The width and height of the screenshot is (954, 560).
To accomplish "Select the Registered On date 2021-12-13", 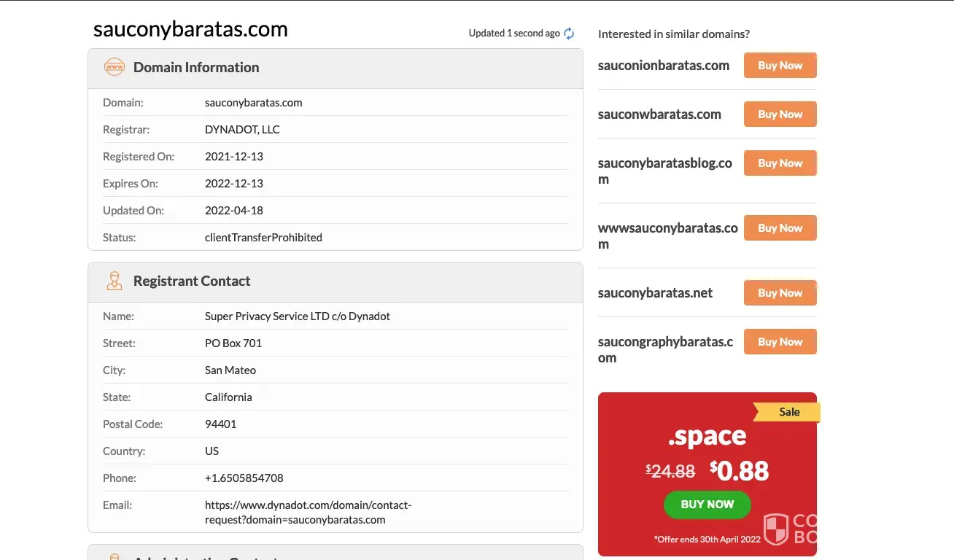I will [x=234, y=157].
